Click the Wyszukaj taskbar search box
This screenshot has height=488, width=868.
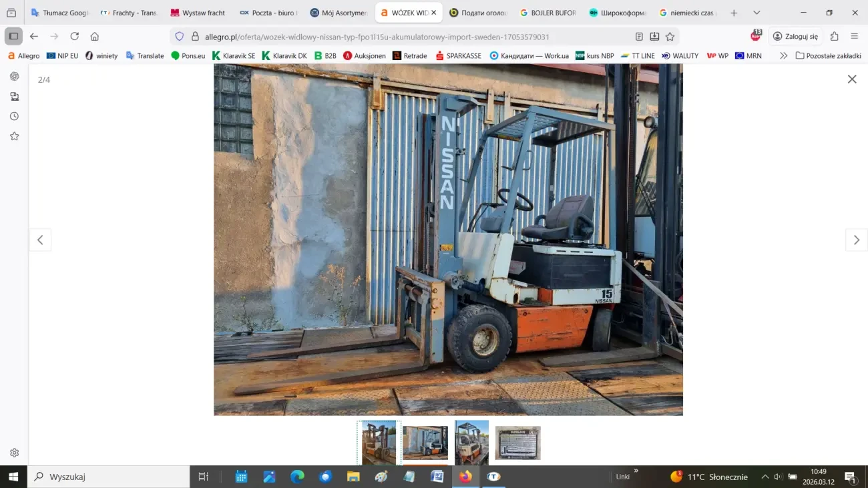click(108, 477)
